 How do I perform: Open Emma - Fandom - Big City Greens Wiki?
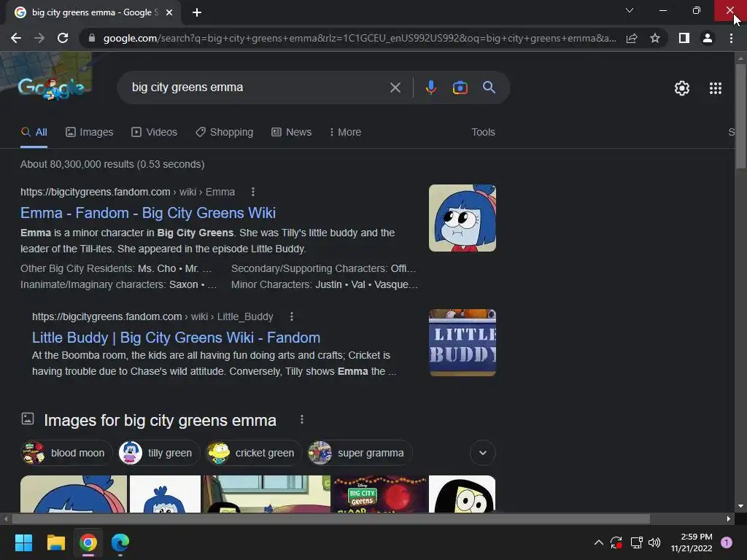tap(147, 213)
